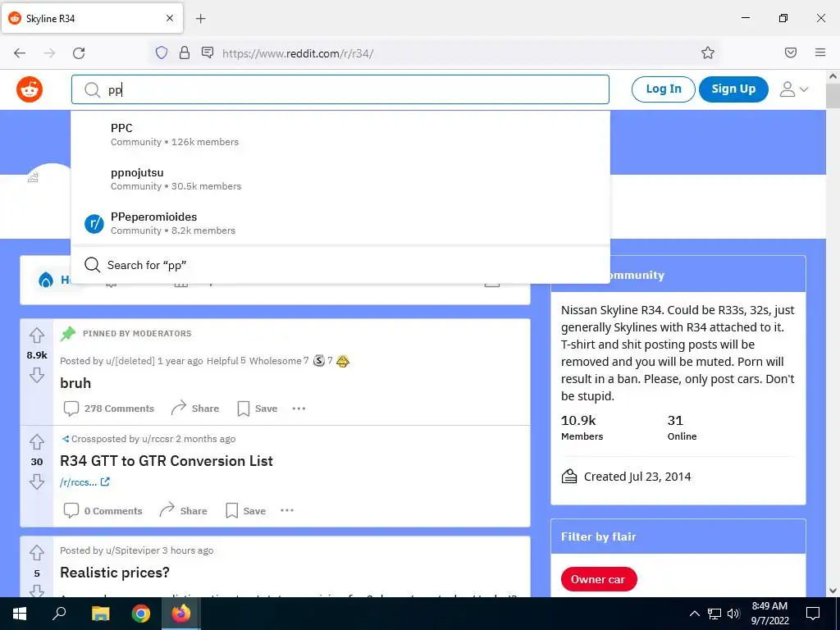The image size is (840, 630).
Task: Select the PPC community suggestion
Action: click(x=340, y=134)
